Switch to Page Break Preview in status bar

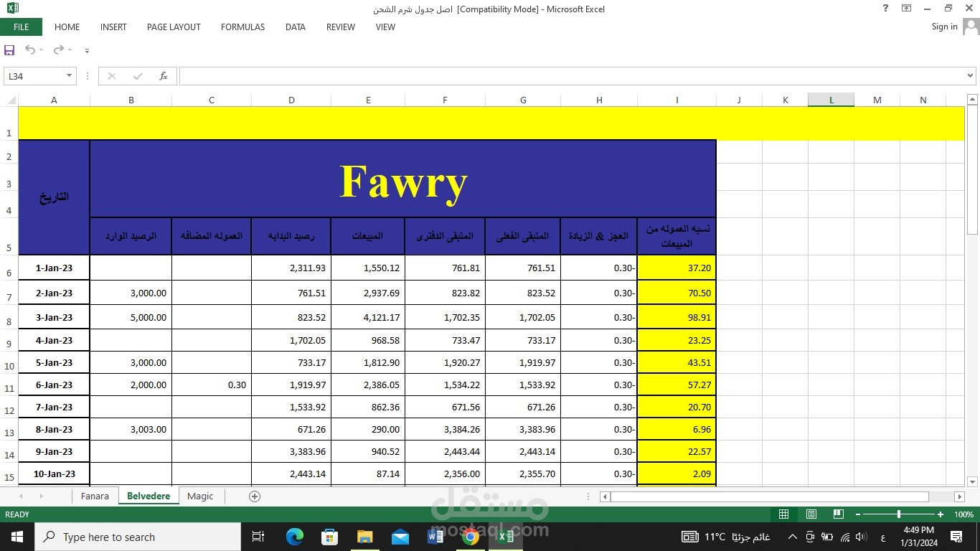[838, 514]
